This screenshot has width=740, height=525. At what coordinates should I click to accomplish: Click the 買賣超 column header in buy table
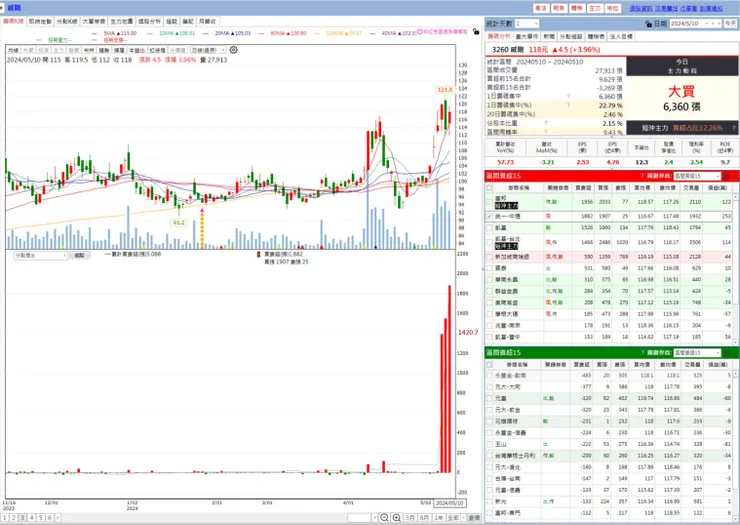point(583,188)
